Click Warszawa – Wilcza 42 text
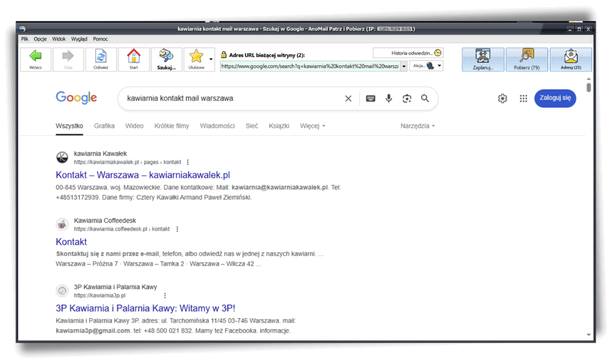The height and width of the screenshot is (364, 608). 222,264
